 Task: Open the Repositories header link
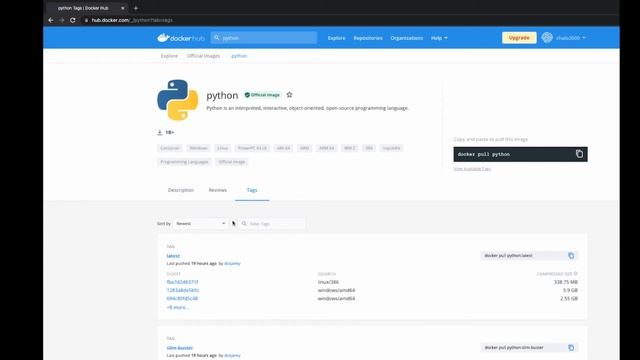click(368, 38)
